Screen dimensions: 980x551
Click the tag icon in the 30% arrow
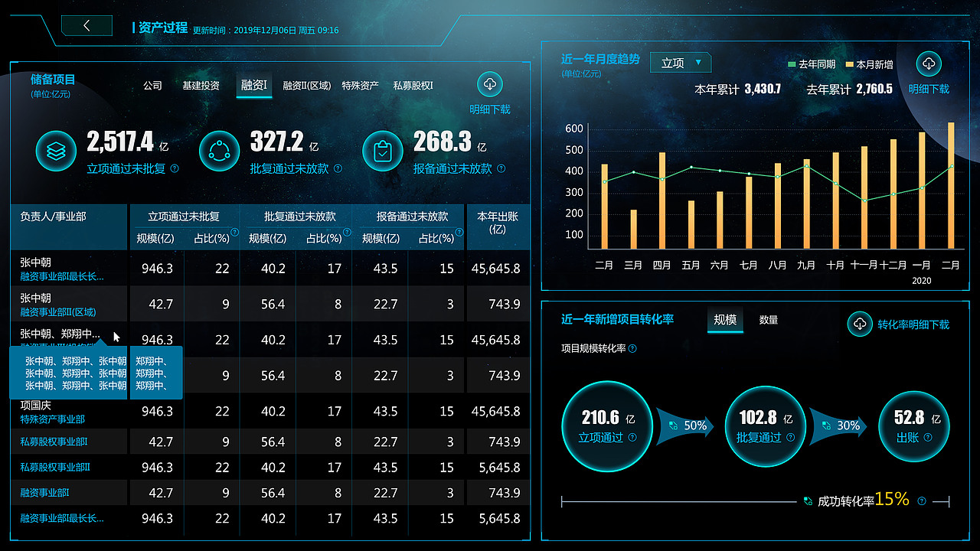tap(827, 425)
